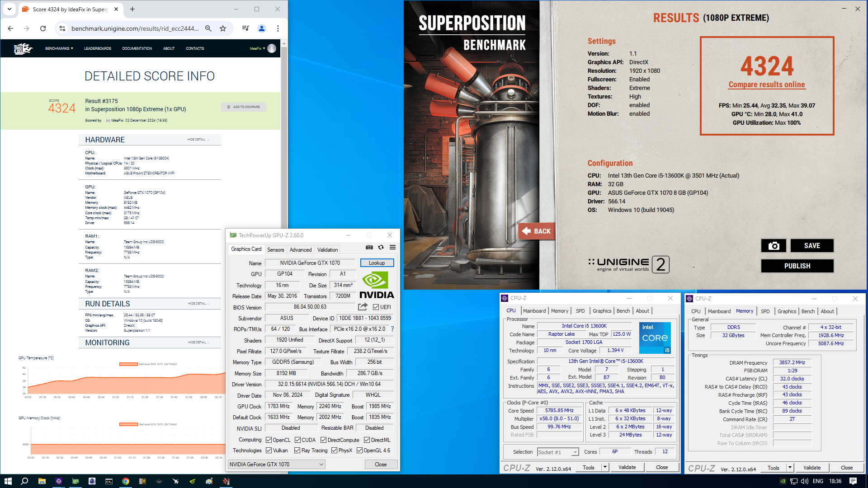The height and width of the screenshot is (488, 868).
Task: View site information icon in the Chrome address bar
Action: (62, 28)
